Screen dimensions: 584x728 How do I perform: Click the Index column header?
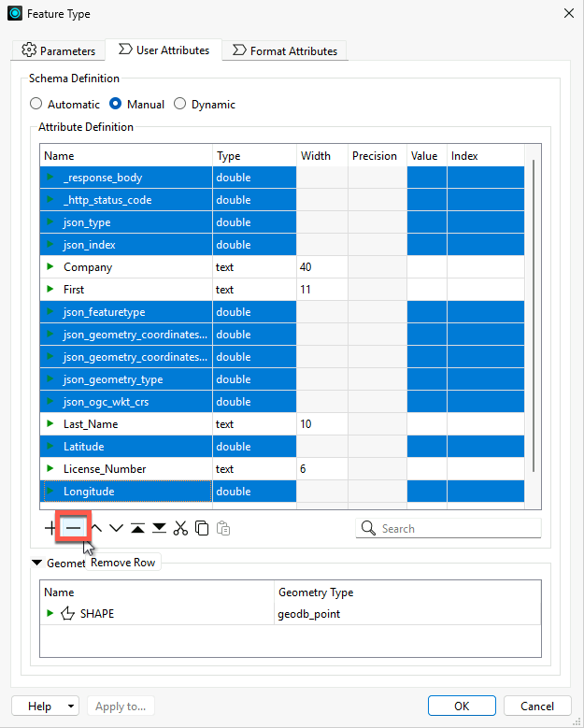(486, 155)
